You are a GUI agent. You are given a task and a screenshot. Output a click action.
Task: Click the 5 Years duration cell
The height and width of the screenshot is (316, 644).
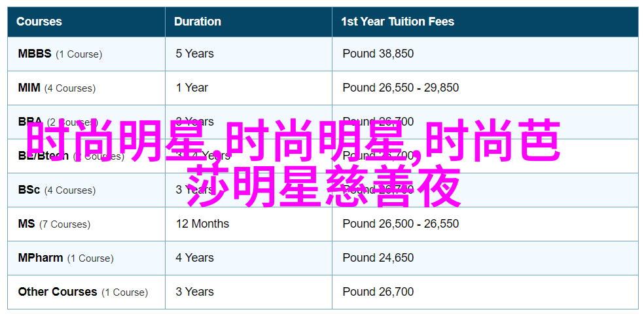pyautogui.click(x=194, y=54)
